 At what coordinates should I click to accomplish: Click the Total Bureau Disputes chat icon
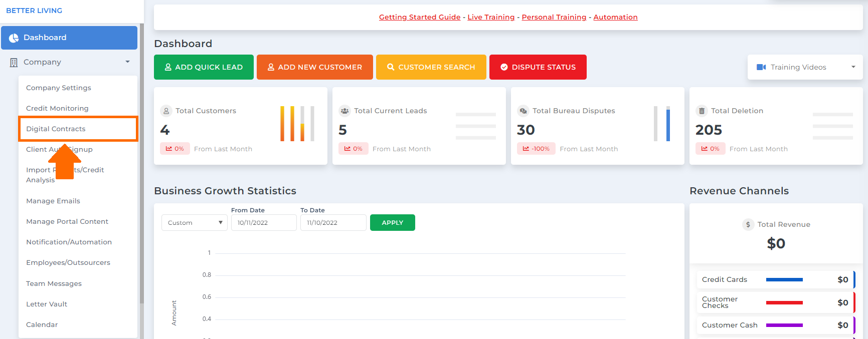tap(523, 111)
